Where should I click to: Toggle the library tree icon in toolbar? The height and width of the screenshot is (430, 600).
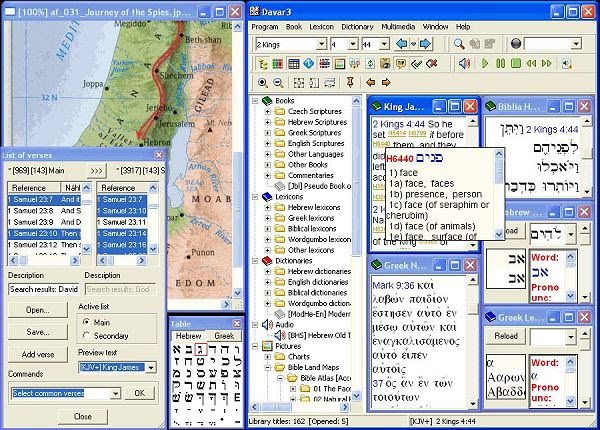263,64
